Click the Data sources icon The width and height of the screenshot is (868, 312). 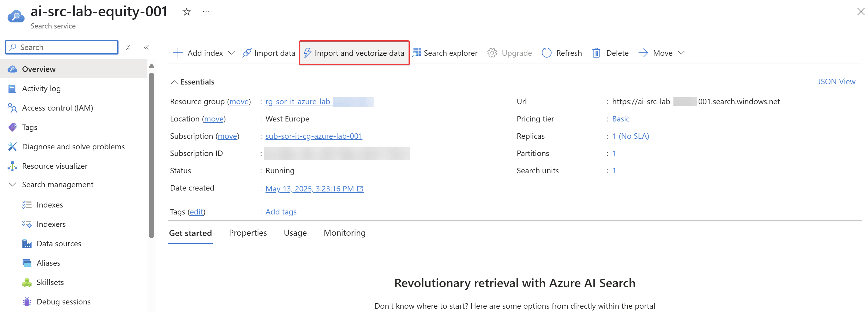(x=27, y=244)
